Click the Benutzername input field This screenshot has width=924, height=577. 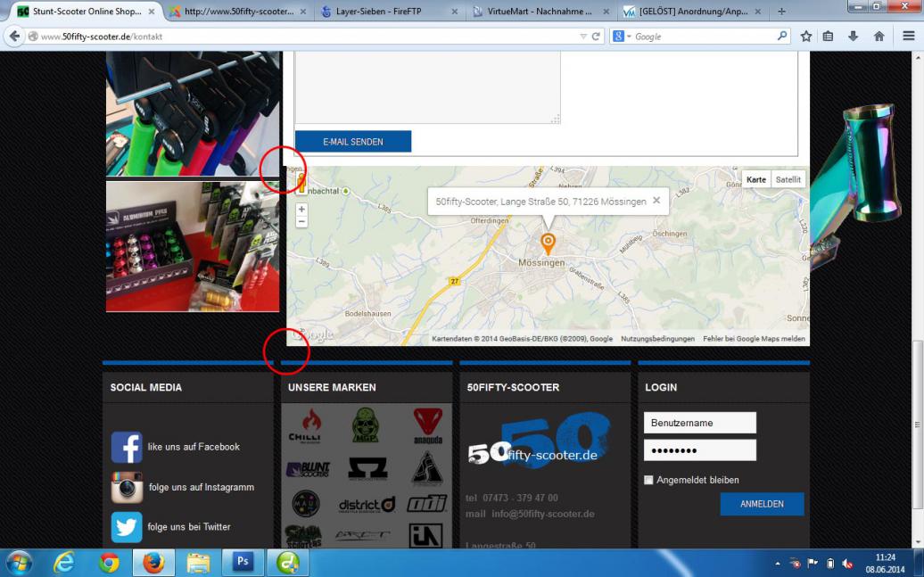(699, 423)
